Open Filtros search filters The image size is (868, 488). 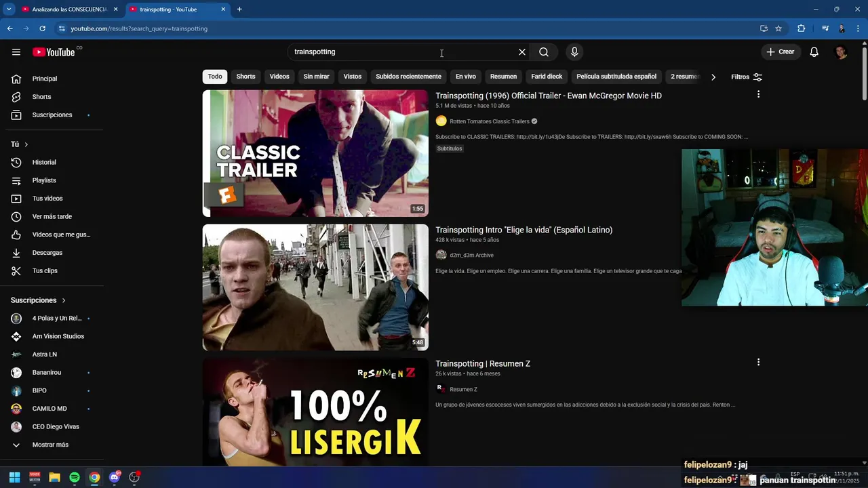pyautogui.click(x=747, y=77)
